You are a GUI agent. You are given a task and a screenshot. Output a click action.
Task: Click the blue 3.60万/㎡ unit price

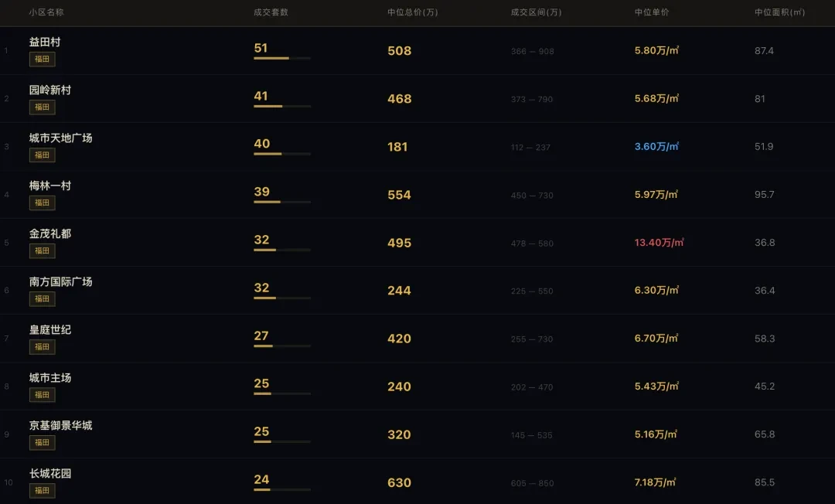656,147
